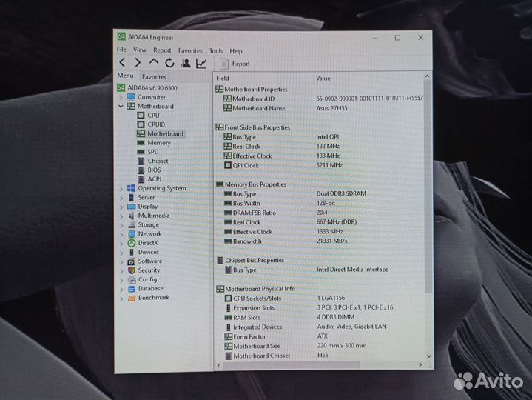Select the ACPI item icon
Viewport: 532px width, 400px height.
coord(141,179)
